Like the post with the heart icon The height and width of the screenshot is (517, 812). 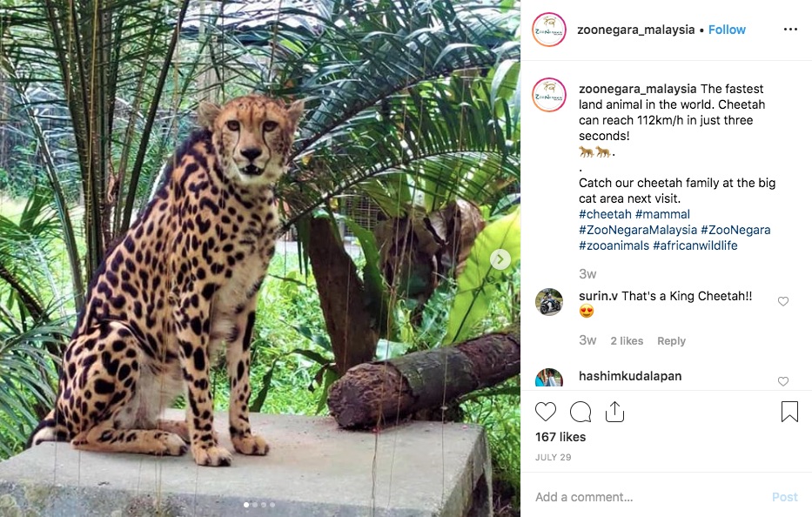[546, 412]
